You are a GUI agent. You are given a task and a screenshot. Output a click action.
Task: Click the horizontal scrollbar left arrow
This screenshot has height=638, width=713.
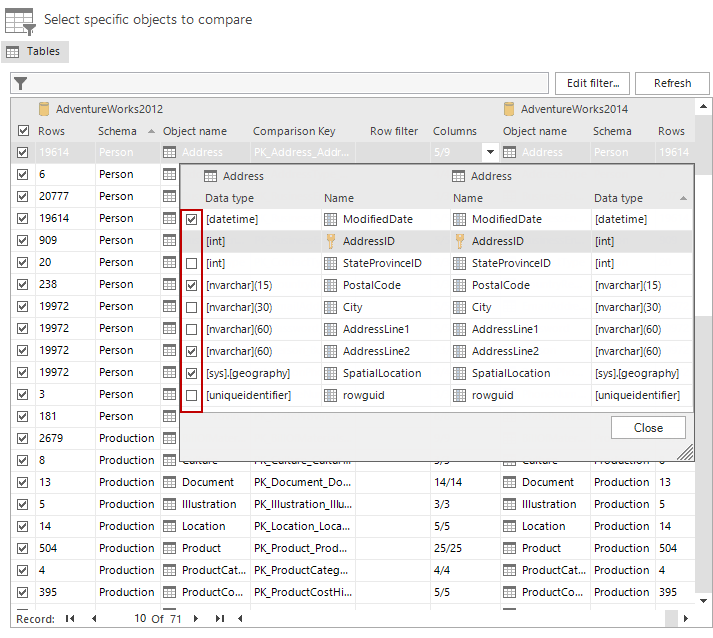click(240, 618)
